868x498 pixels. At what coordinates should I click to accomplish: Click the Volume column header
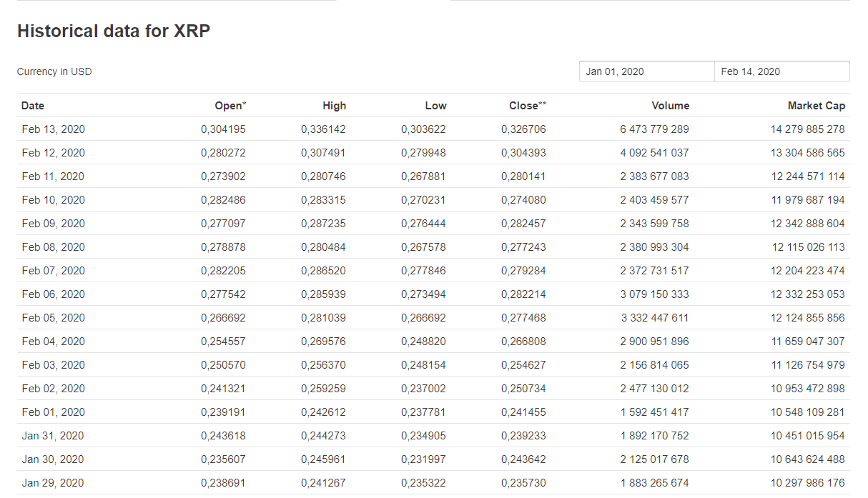pyautogui.click(x=671, y=106)
